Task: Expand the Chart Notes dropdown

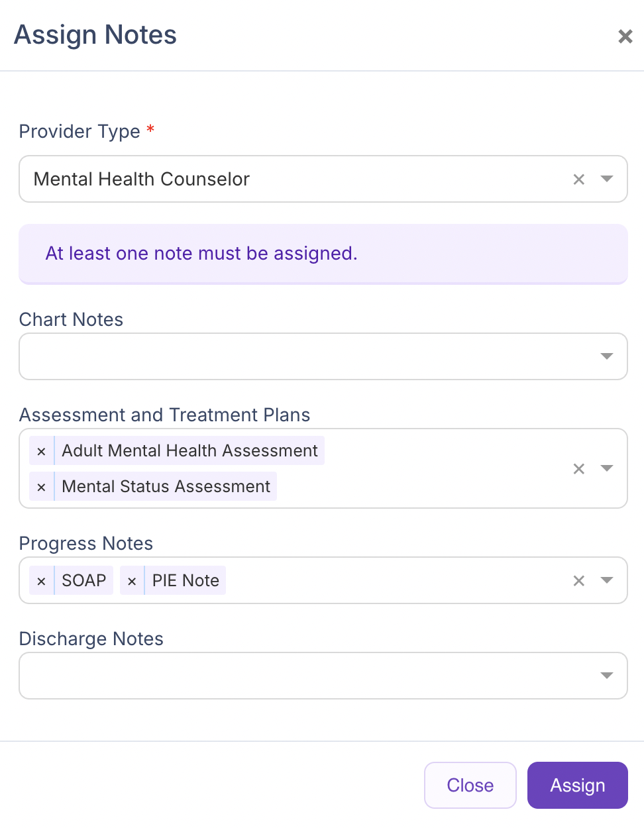Action: coord(606,356)
